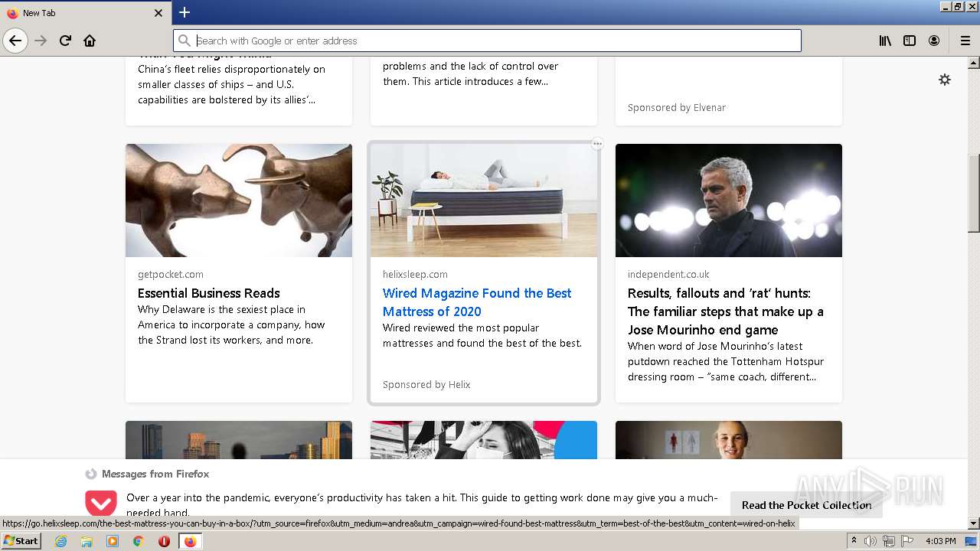Close the New Tab tab

(158, 13)
